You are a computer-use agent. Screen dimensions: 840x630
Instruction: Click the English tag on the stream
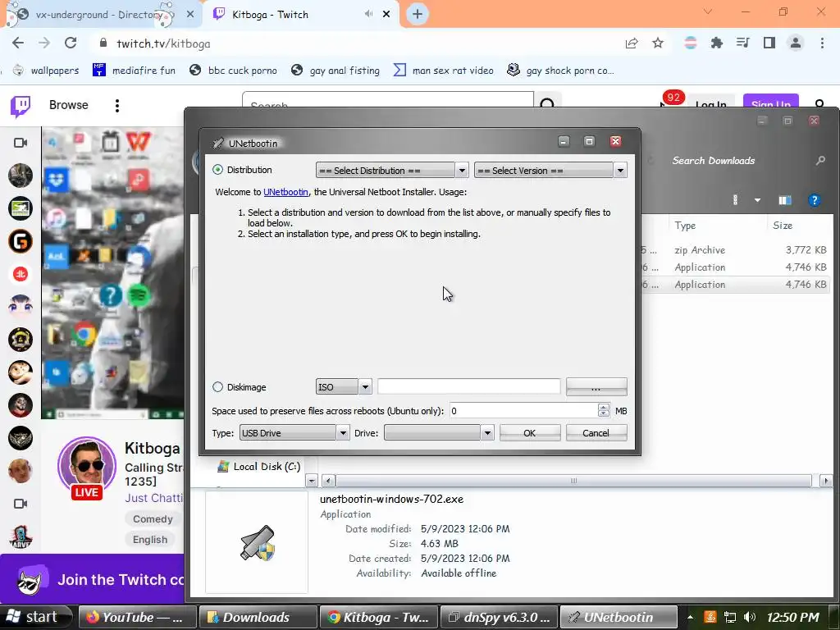[150, 540]
